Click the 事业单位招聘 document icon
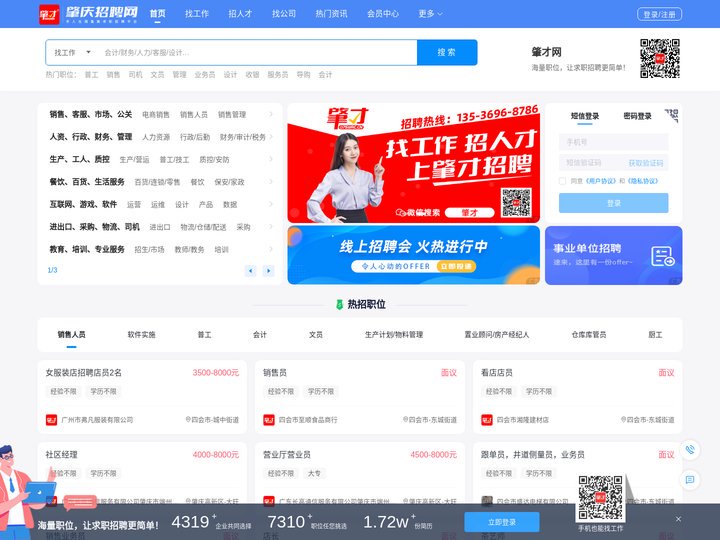The width and height of the screenshot is (720, 540). [x=662, y=256]
